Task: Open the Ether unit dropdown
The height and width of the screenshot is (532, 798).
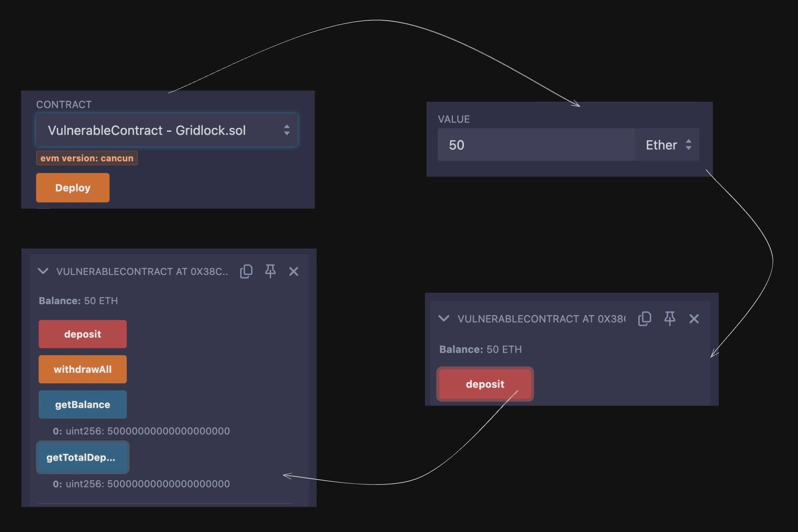Action: coord(667,145)
